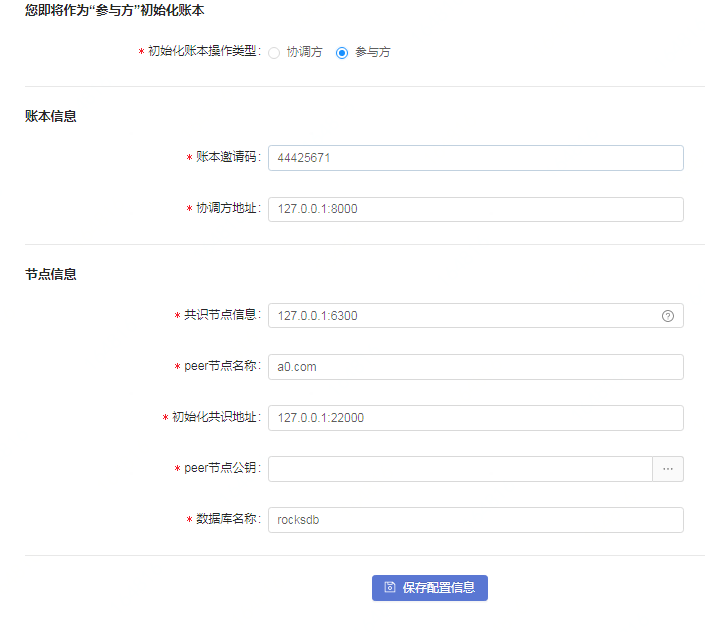Click the peer节点名称 input field
The height and width of the screenshot is (632, 705).
(476, 367)
